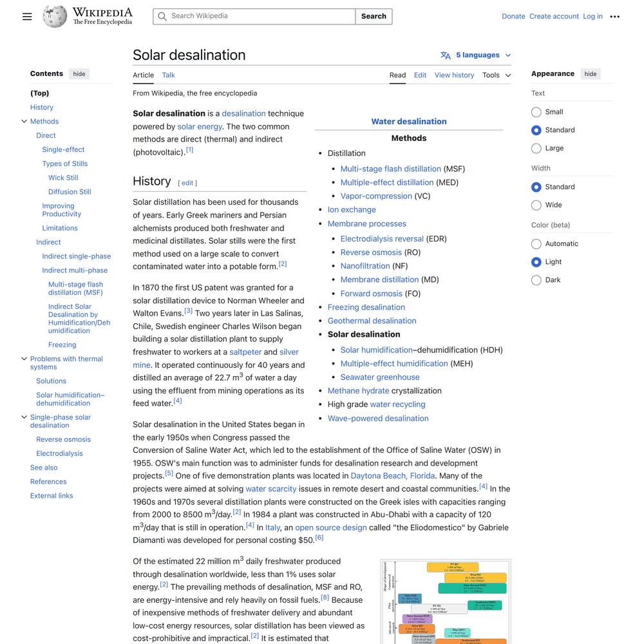Switch to the Talk tab
Viewport: 644px width, 644px height.
168,75
